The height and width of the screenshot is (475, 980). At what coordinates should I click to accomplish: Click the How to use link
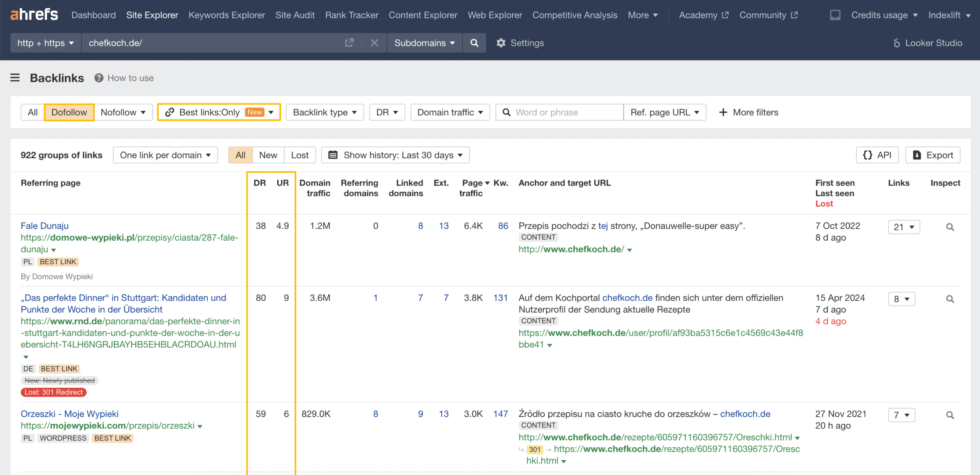coord(131,78)
